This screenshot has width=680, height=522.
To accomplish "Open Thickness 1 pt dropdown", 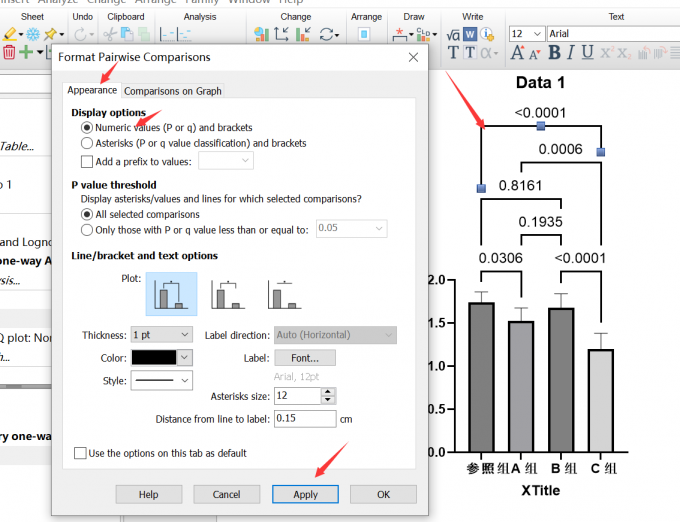I will pyautogui.click(x=161, y=335).
